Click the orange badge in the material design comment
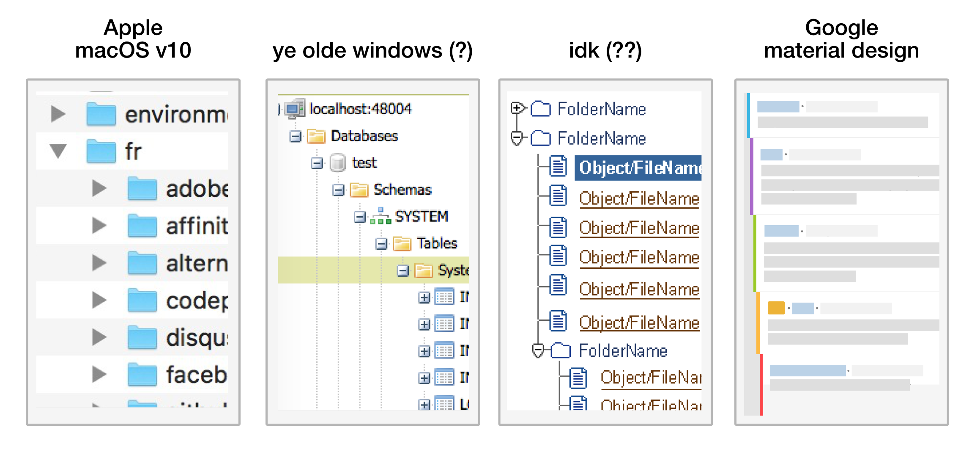Viewport: 980px width, 452px height. [776, 308]
